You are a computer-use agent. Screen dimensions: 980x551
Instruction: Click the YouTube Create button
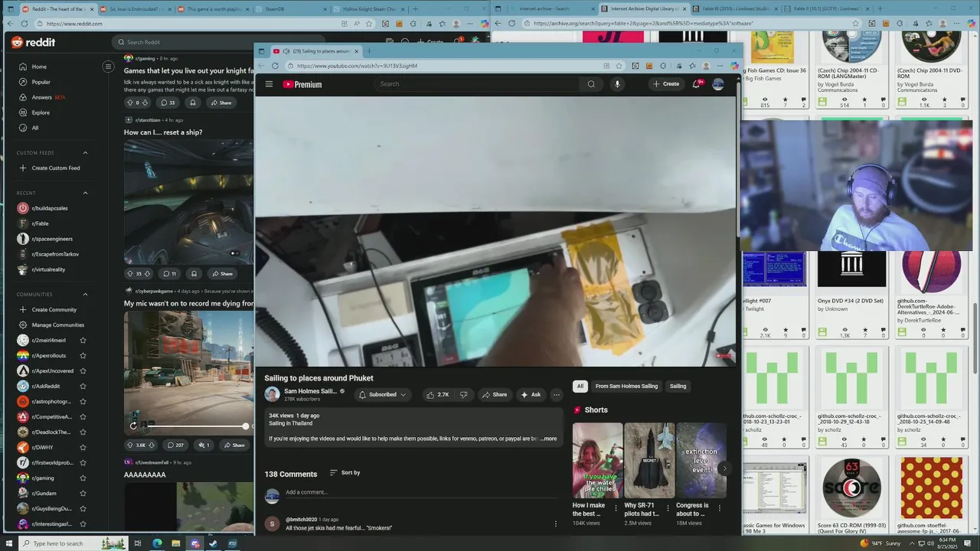(x=666, y=84)
